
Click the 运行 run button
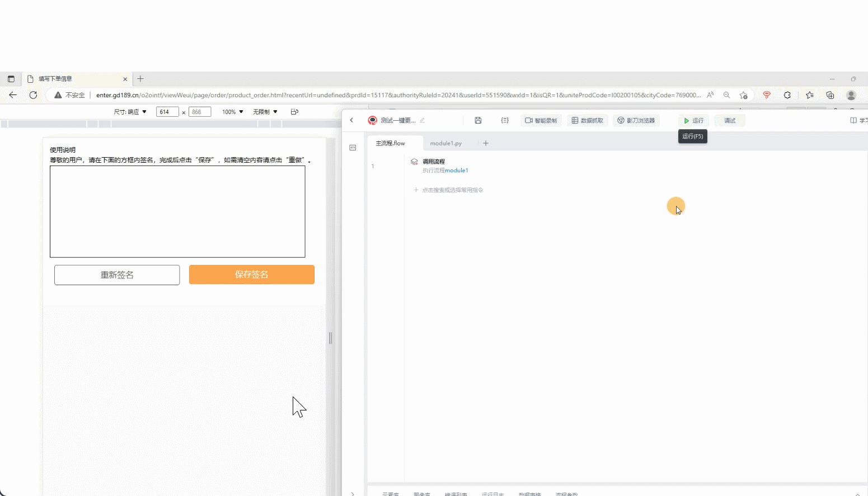coord(693,121)
